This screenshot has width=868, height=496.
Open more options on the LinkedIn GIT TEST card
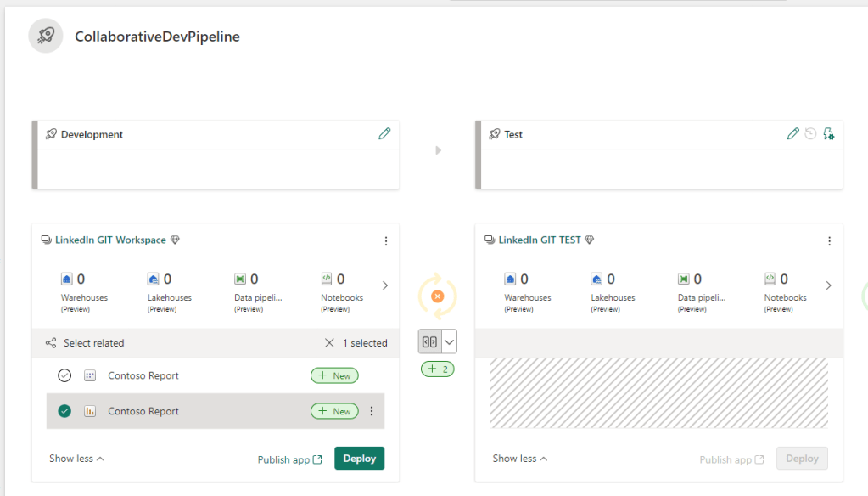point(829,240)
